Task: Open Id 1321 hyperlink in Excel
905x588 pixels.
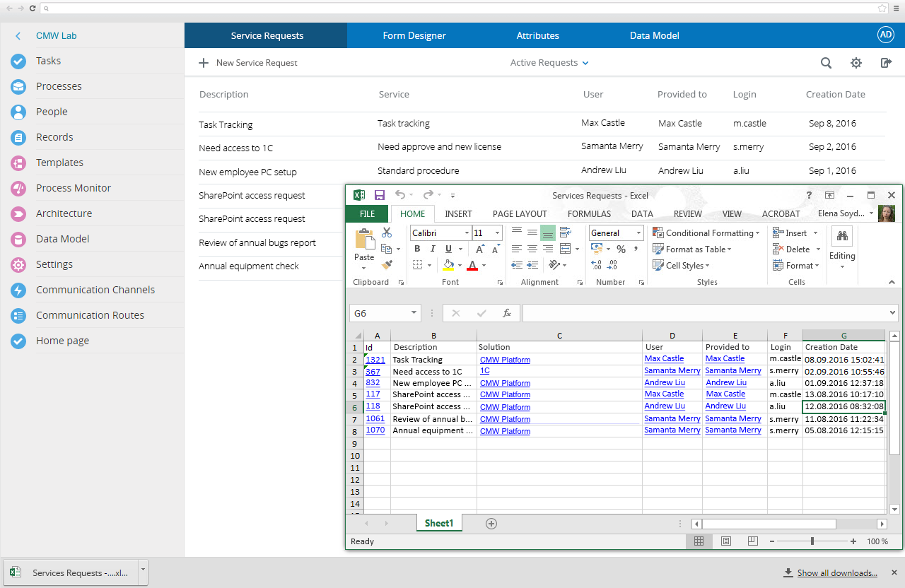Action: click(x=375, y=360)
